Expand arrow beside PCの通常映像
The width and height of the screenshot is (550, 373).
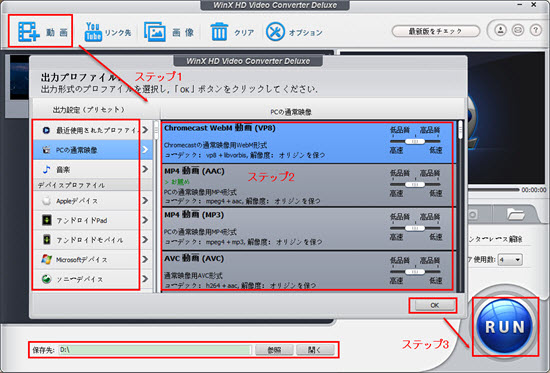[145, 150]
